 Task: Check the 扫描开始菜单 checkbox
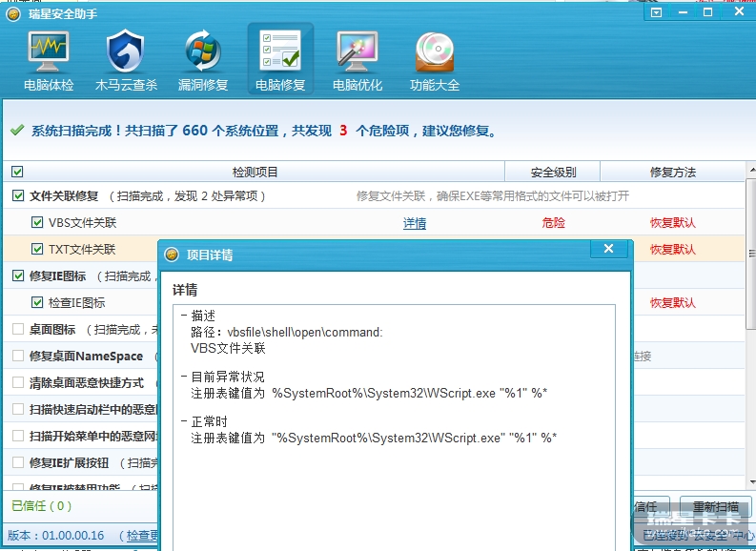[x=18, y=436]
